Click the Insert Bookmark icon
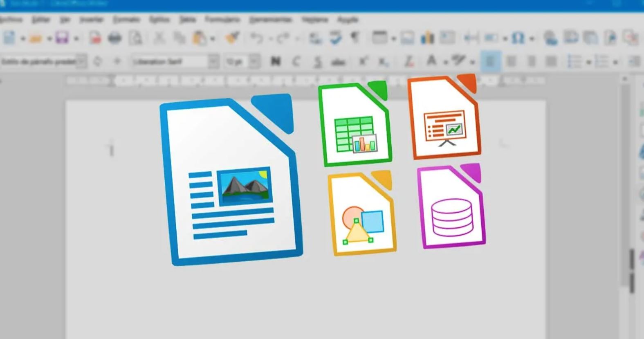 pos(610,38)
